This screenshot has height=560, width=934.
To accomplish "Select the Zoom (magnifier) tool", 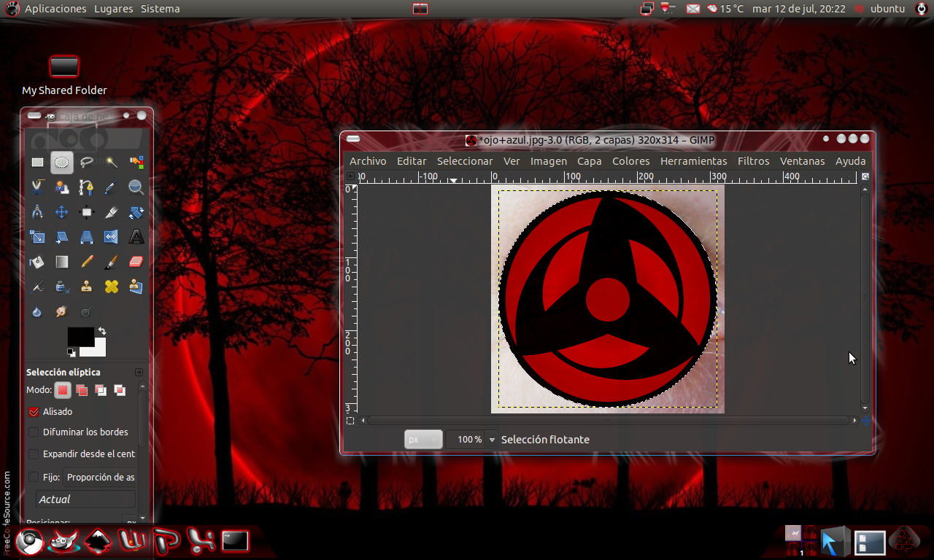I will [x=136, y=187].
